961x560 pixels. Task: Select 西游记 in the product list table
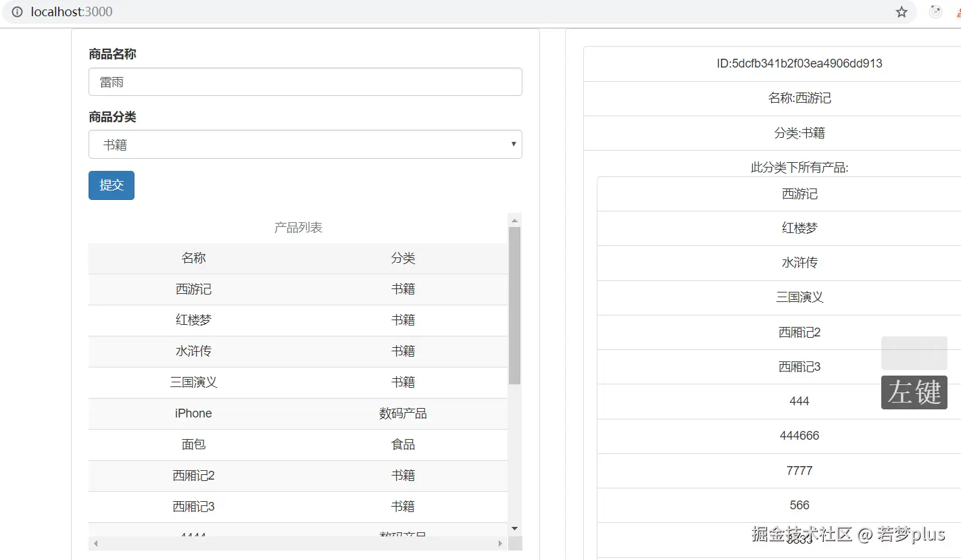point(193,289)
